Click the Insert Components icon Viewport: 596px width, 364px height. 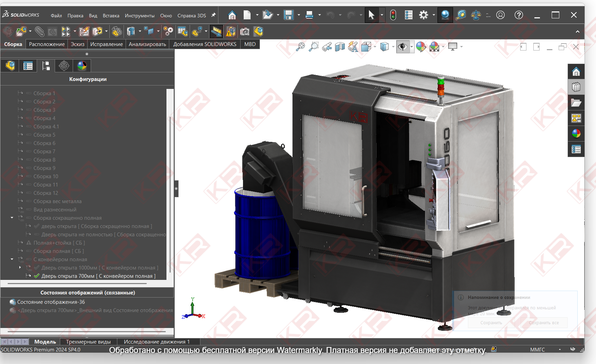21,31
